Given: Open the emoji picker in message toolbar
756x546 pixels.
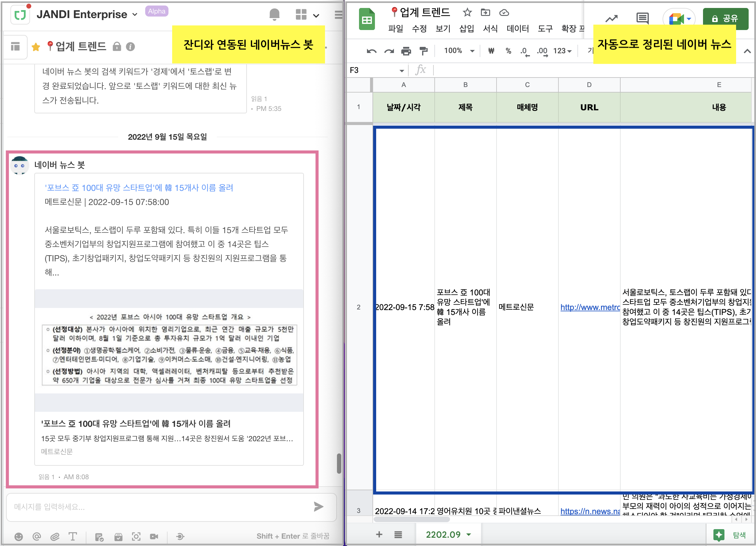Looking at the screenshot, I should point(19,536).
